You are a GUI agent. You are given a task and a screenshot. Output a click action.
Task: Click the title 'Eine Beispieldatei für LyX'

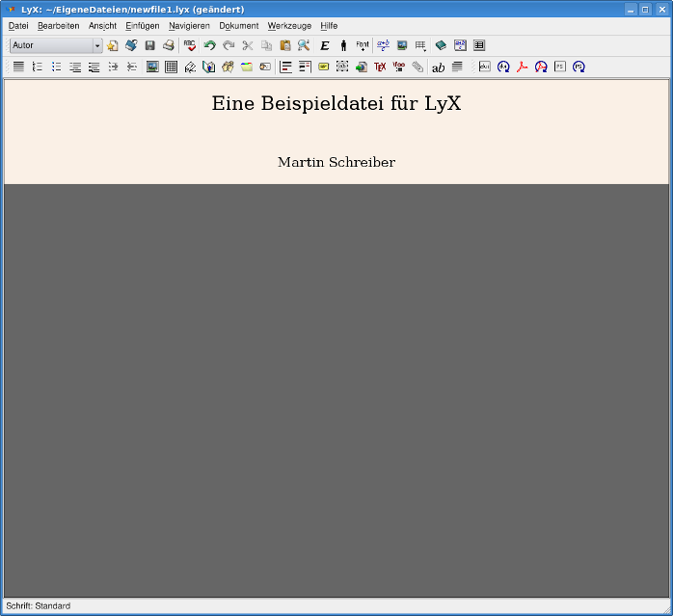pos(336,103)
